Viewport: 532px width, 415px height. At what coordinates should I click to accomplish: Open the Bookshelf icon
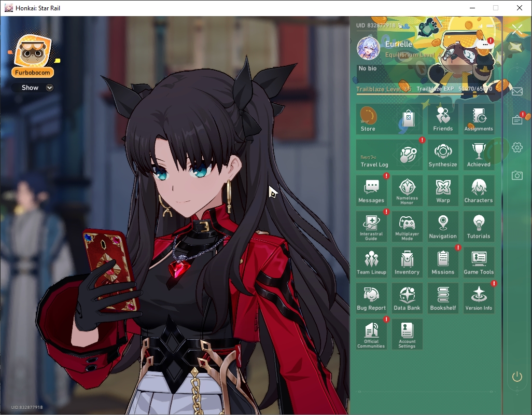coord(443,298)
